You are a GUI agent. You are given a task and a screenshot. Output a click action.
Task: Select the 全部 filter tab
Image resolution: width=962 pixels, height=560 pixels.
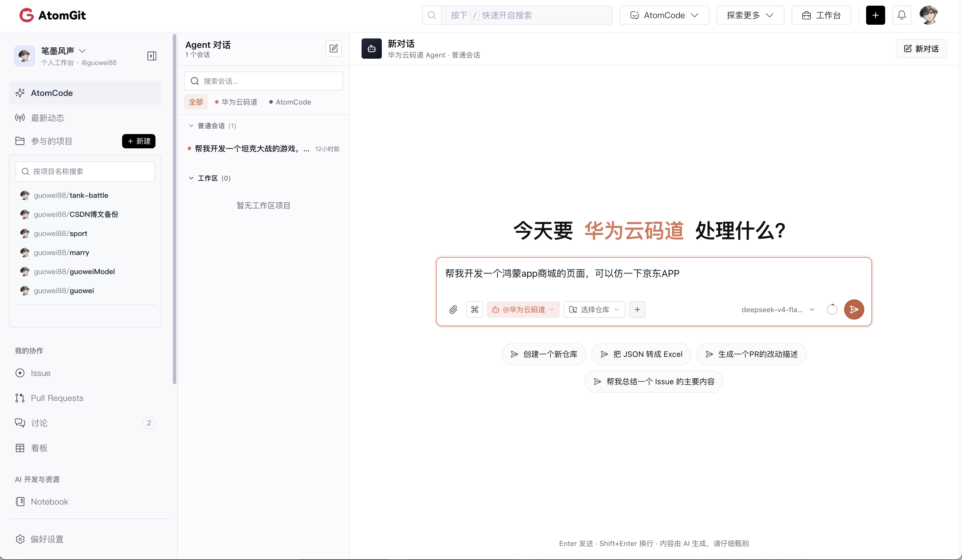[196, 102]
